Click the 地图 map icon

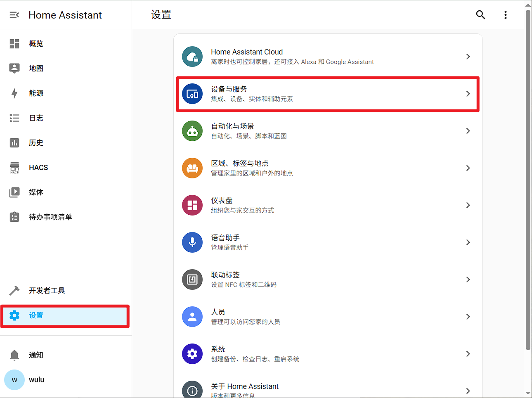tap(14, 69)
